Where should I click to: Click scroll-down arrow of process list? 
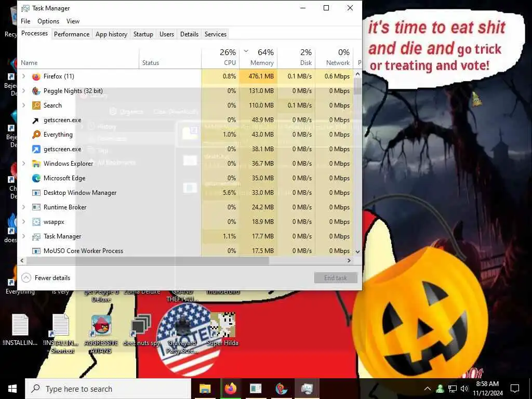[x=357, y=252]
